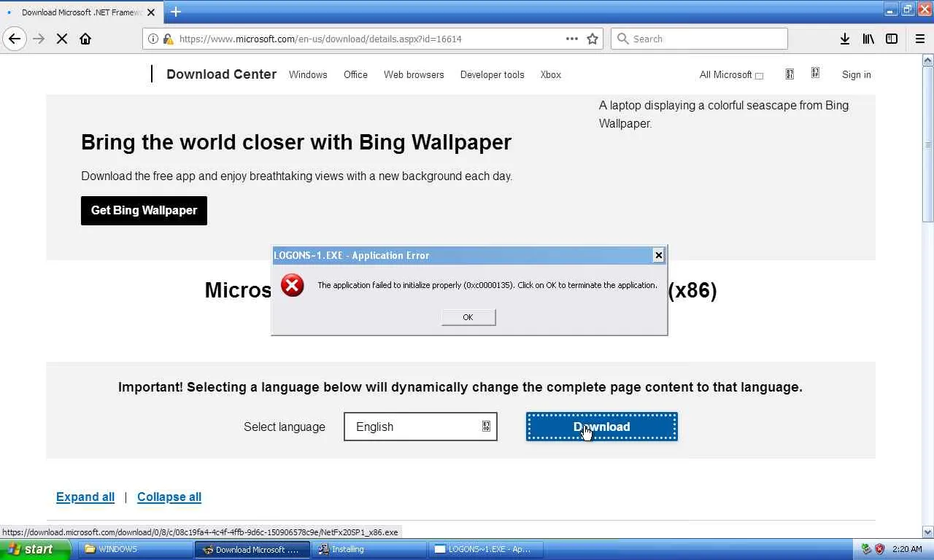Switch to the WINDOWS folder taskbar button

(x=135, y=549)
